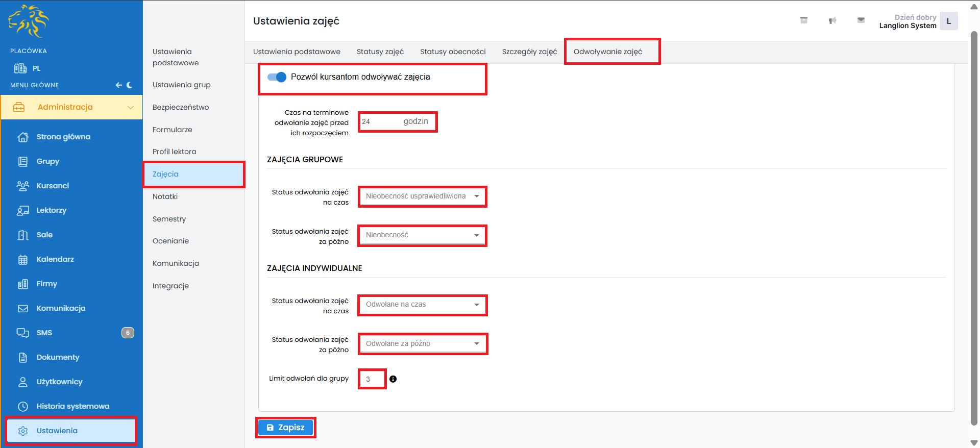The height and width of the screenshot is (448, 980).
Task: Click the archive box icon in header
Action: [803, 20]
